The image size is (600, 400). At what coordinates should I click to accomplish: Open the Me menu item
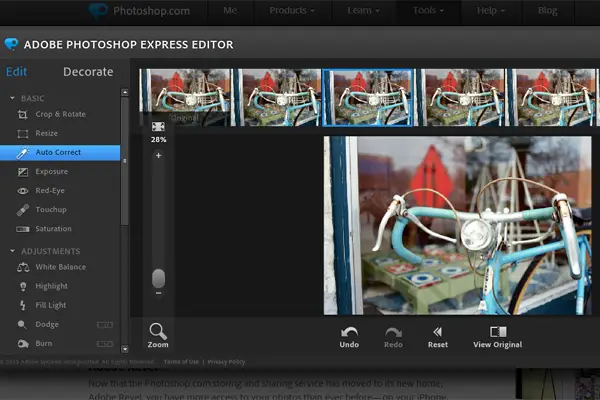point(230,10)
